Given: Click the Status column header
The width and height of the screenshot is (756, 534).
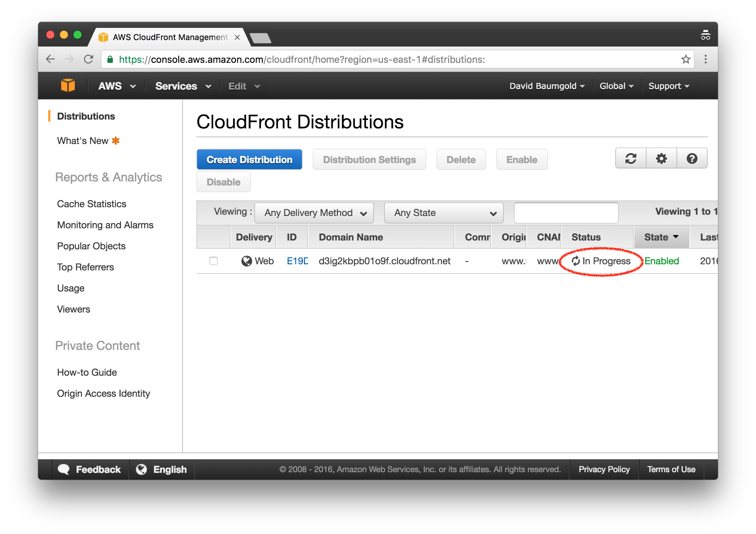Looking at the screenshot, I should (x=597, y=237).
